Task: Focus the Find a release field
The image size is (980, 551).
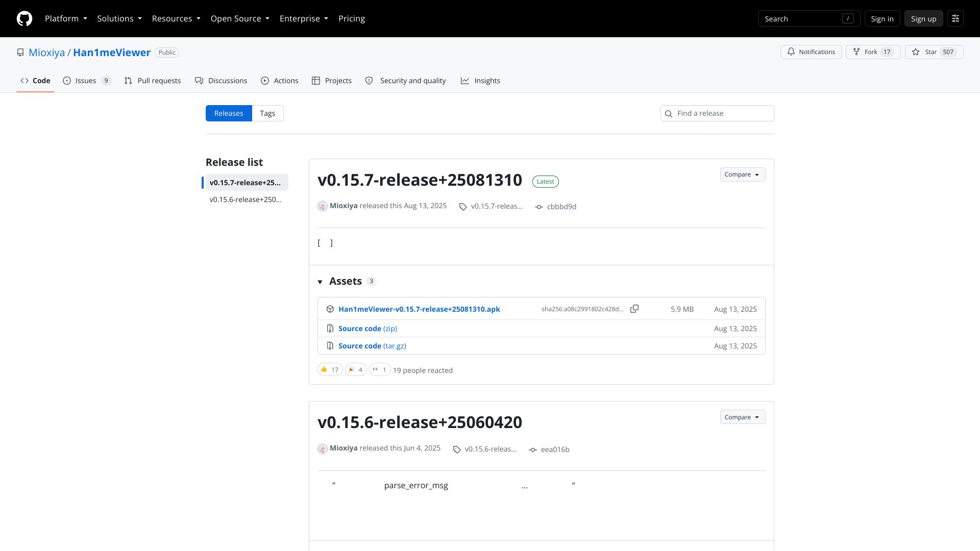Action: tap(717, 113)
